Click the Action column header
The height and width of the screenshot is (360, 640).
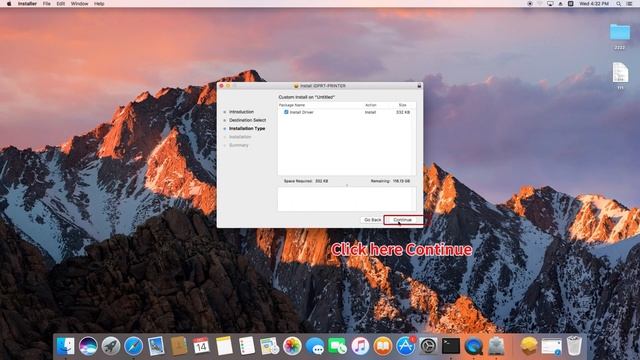[x=370, y=105]
